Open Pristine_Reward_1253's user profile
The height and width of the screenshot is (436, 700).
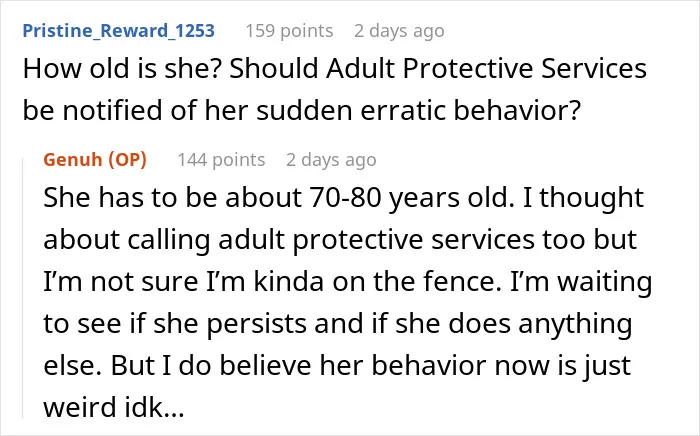coord(119,31)
